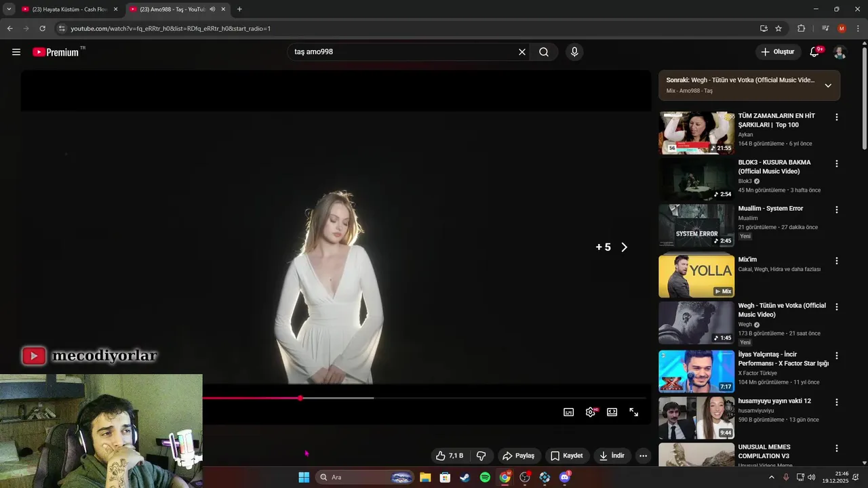868x488 pixels.
Task: Open the media control icon in Chrome toolbar
Action: 825,28
